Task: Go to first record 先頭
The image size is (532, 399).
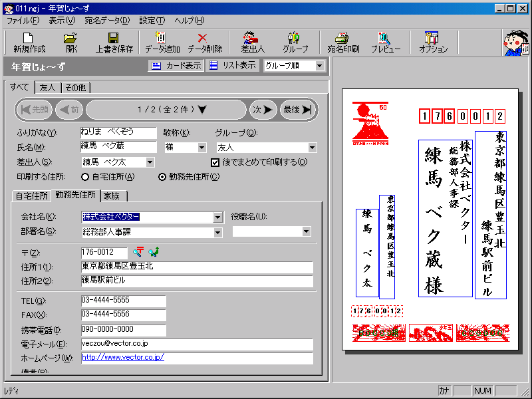Action: (x=35, y=110)
